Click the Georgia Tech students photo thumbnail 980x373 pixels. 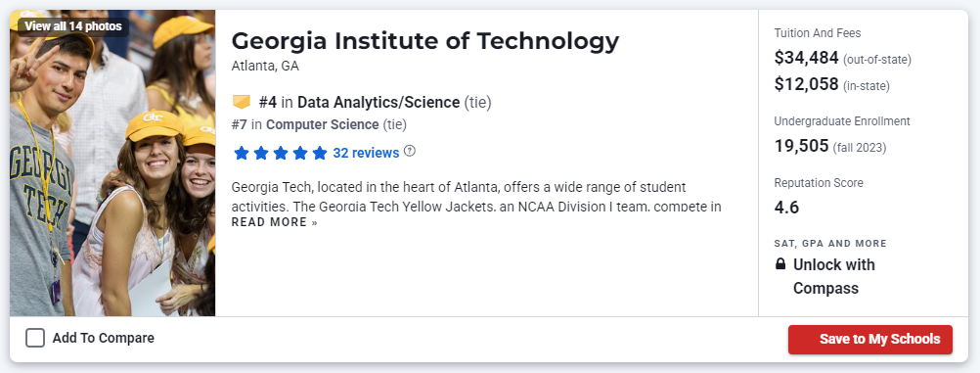pyautogui.click(x=112, y=163)
